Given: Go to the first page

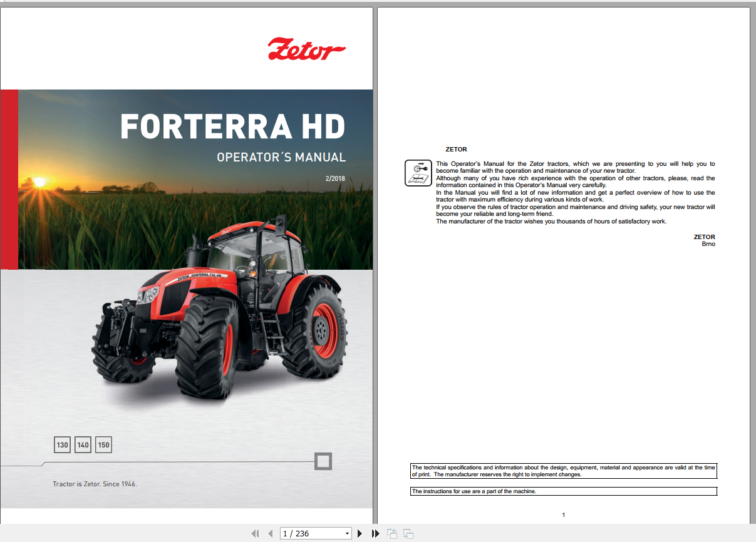Looking at the screenshot, I should coord(255,533).
